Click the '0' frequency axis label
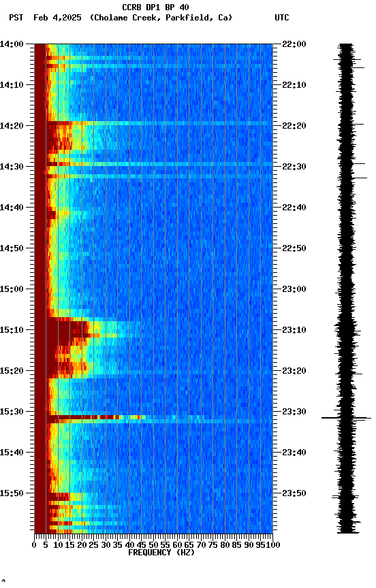This screenshot has width=376, height=588. pyautogui.click(x=34, y=545)
